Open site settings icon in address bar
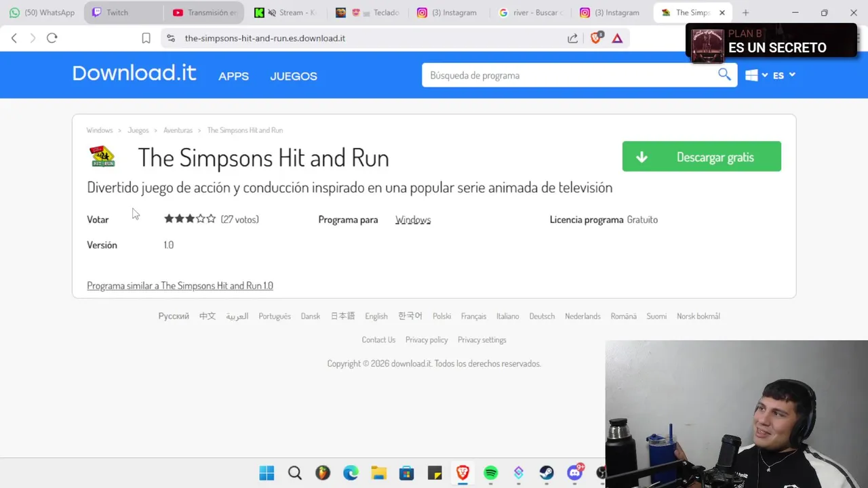The height and width of the screenshot is (488, 868). [x=171, y=38]
